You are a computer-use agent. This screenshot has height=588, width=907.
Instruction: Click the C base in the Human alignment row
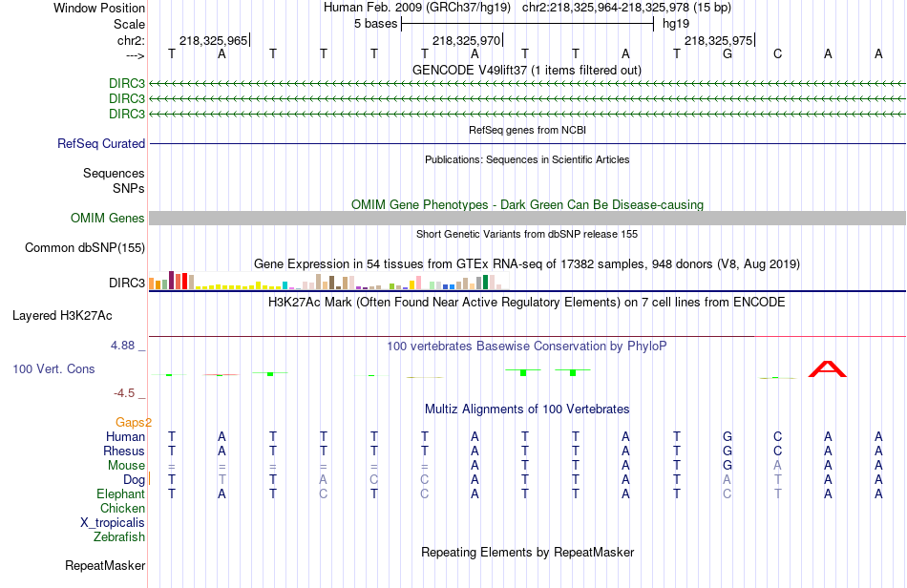(777, 436)
